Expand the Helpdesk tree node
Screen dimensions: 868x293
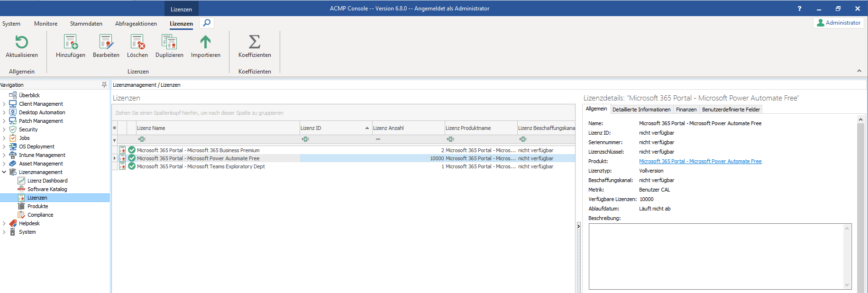coord(4,223)
